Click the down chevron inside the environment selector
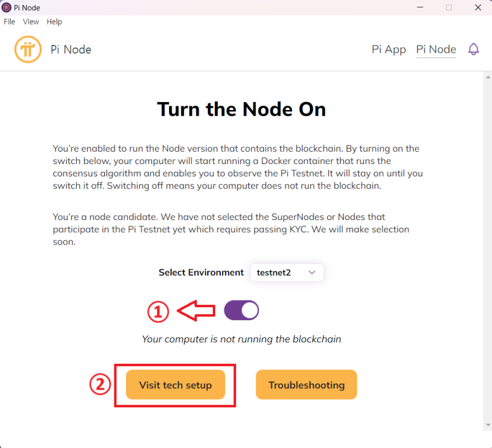This screenshot has width=492, height=448. click(312, 272)
